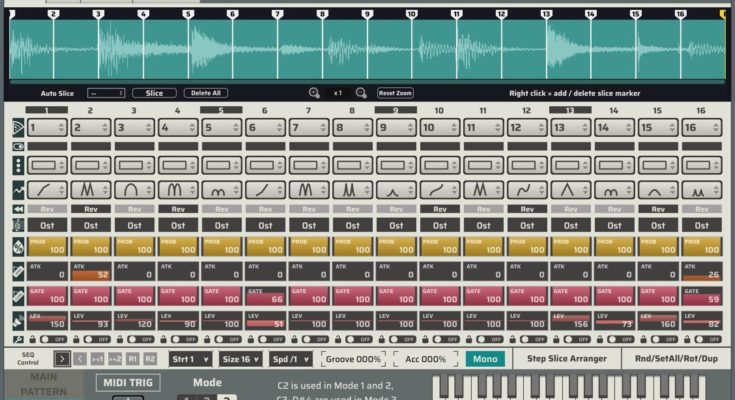This screenshot has width=735, height=400.
Task: Adjust the GATE 66 slider on step 6
Action: [x=264, y=296]
